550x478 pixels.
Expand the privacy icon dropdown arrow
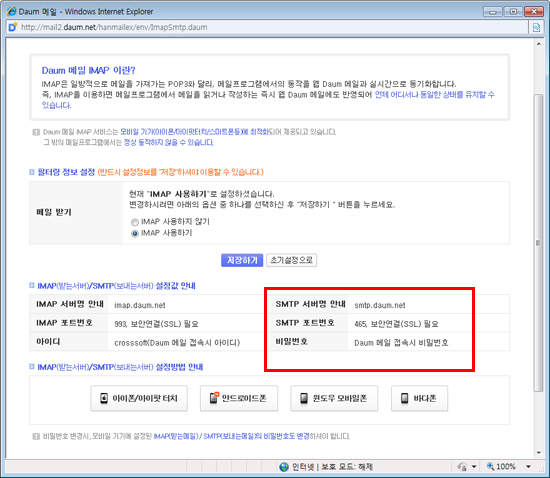pos(474,466)
